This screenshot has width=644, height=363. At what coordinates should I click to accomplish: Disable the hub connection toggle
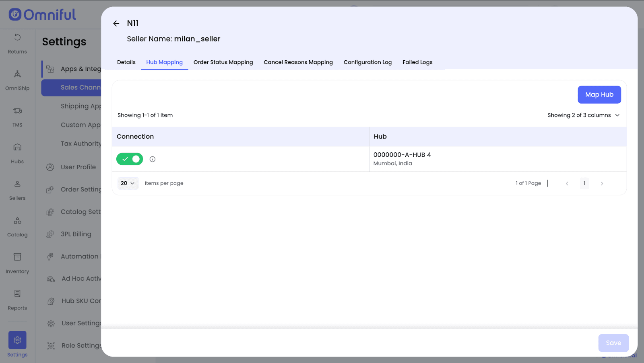[x=130, y=159]
